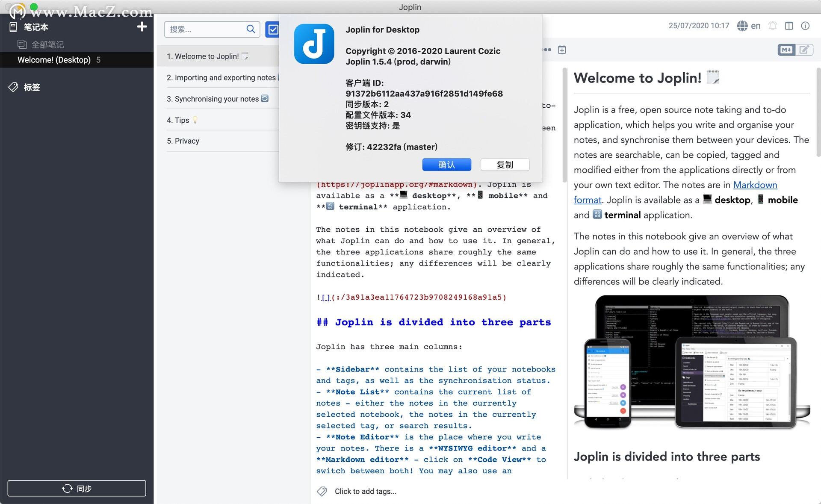Viewport: 821px width, 504px height.
Task: Click the globe language icon
Action: (742, 26)
